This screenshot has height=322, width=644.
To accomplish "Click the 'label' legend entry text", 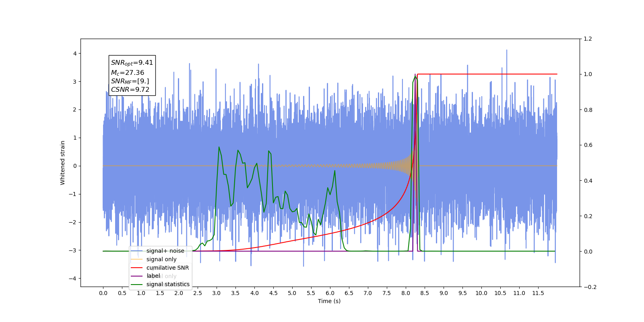I will click(153, 276).
